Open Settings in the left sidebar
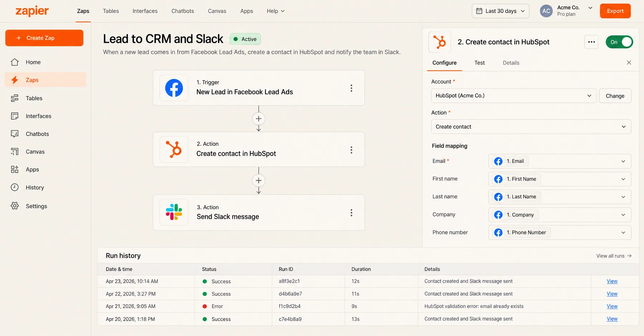644x336 pixels. (x=45, y=206)
